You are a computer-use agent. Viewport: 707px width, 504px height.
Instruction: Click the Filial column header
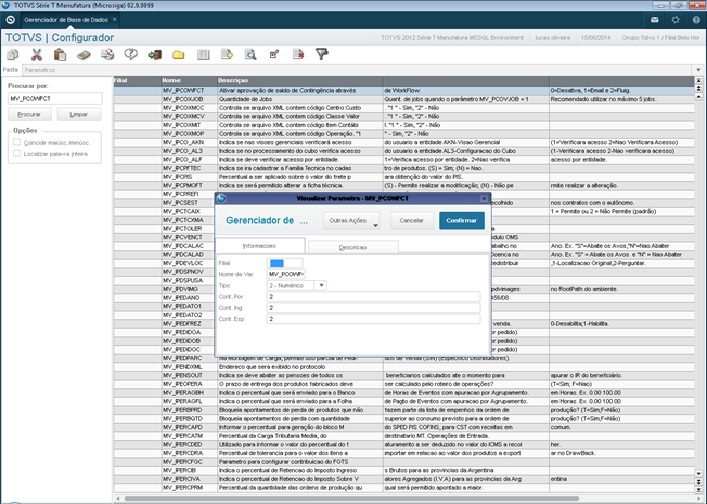coord(138,80)
